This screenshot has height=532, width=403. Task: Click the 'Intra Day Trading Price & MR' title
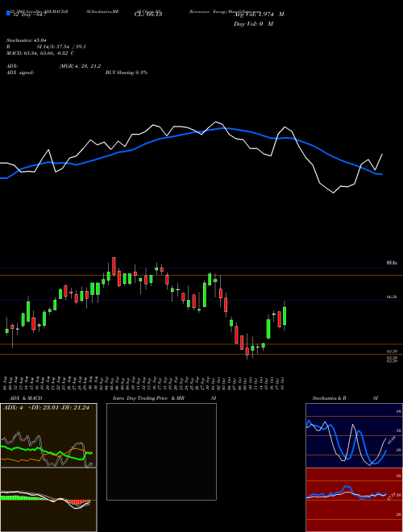[148, 398]
